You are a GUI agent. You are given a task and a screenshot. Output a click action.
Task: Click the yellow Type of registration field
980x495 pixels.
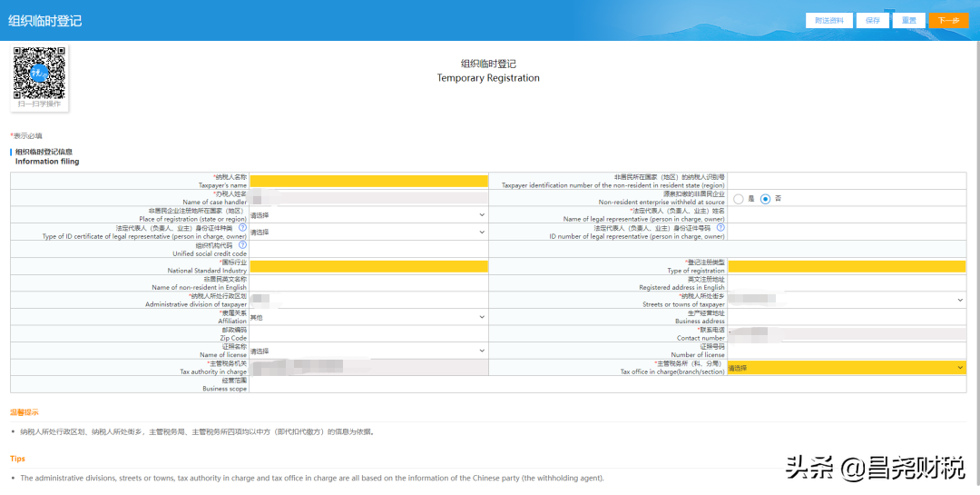click(846, 266)
